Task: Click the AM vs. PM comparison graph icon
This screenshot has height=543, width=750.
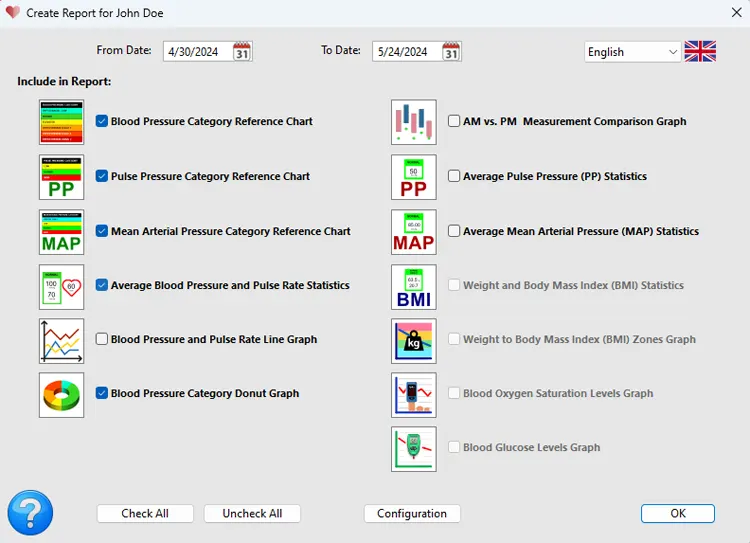Action: pos(413,122)
